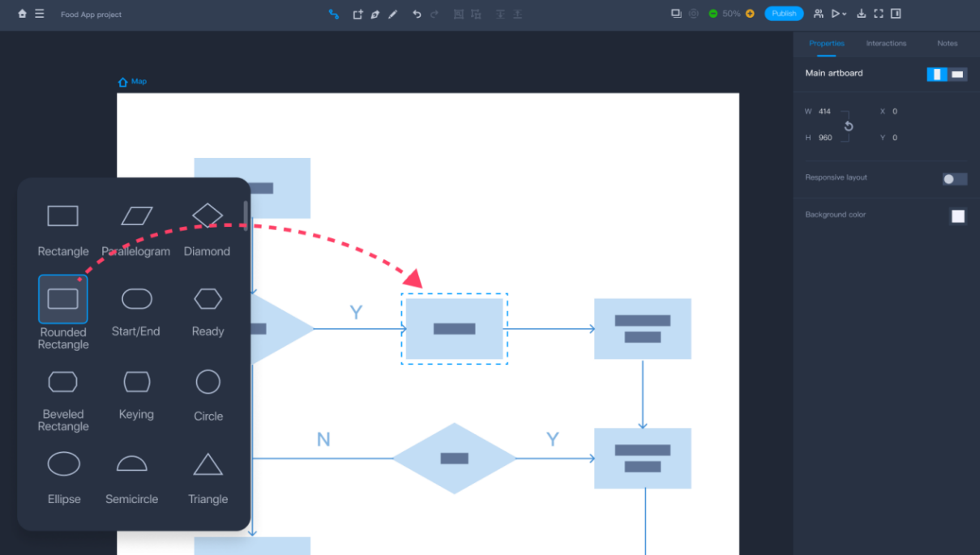Switch artboard to landscape orientation

958,75
